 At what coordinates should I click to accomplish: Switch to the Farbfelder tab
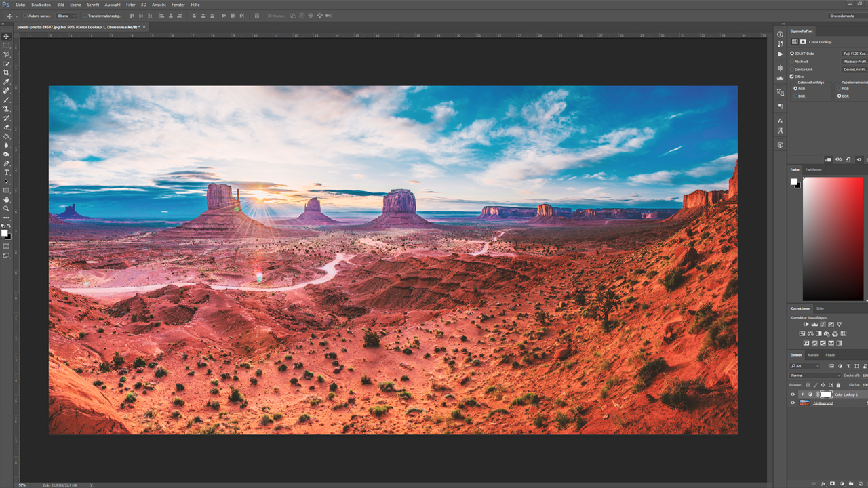(814, 169)
